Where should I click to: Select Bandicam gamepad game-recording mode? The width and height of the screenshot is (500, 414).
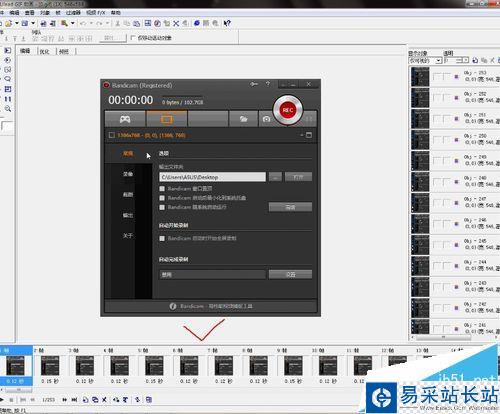125,119
